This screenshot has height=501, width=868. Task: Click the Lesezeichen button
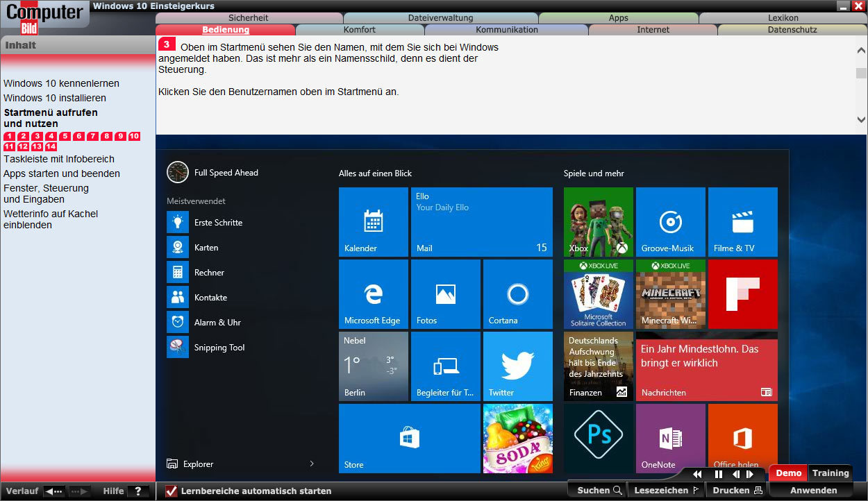coord(667,491)
